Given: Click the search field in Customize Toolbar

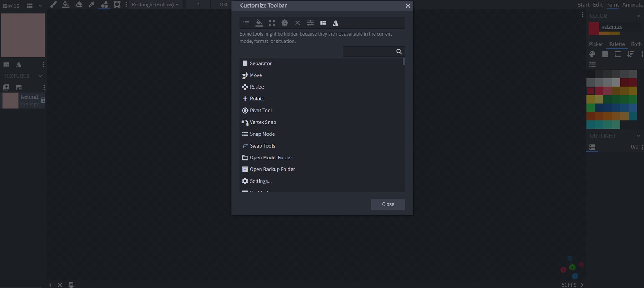Looking at the screenshot, I should point(369,51).
